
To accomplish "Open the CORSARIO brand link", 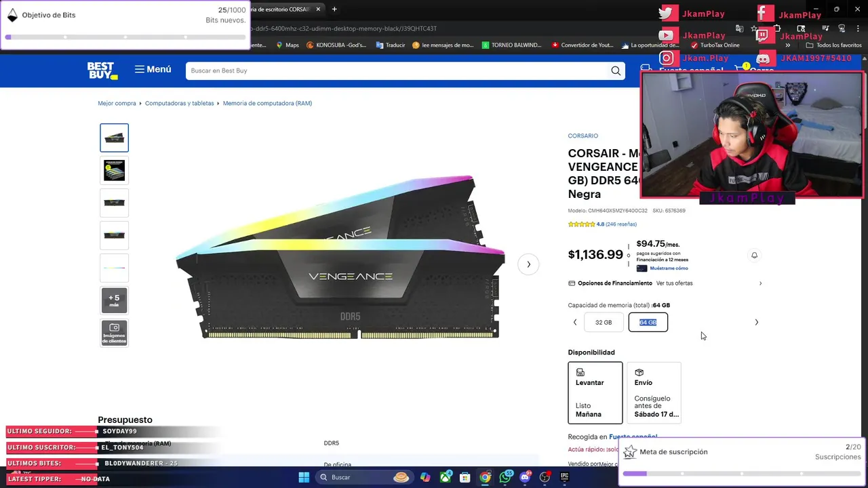I will (583, 136).
